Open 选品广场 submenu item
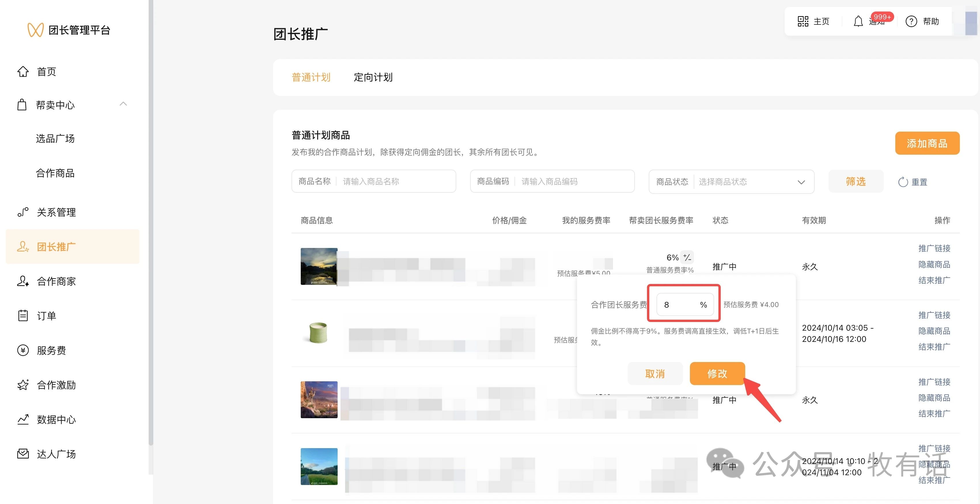 coord(55,139)
